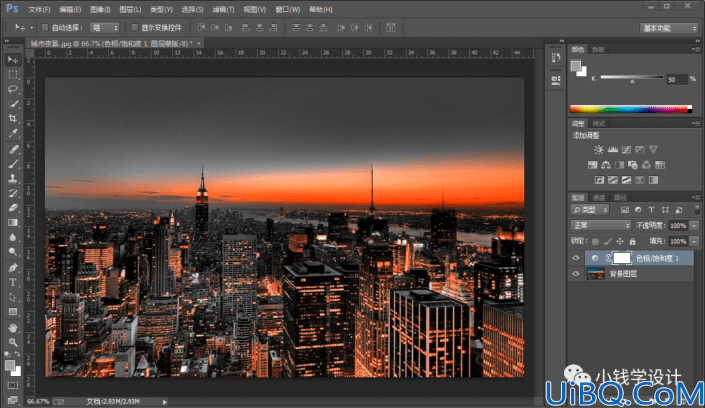Select the Pen tool
This screenshot has width=705, height=408.
point(13,268)
